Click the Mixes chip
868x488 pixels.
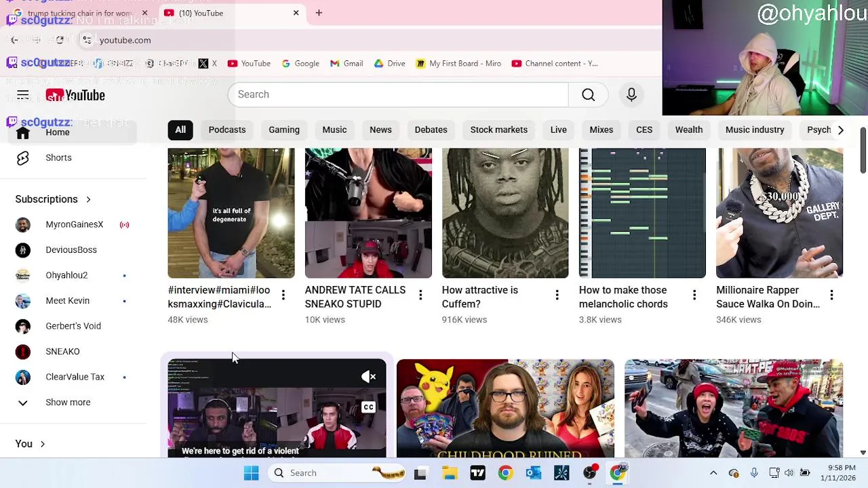click(x=601, y=130)
